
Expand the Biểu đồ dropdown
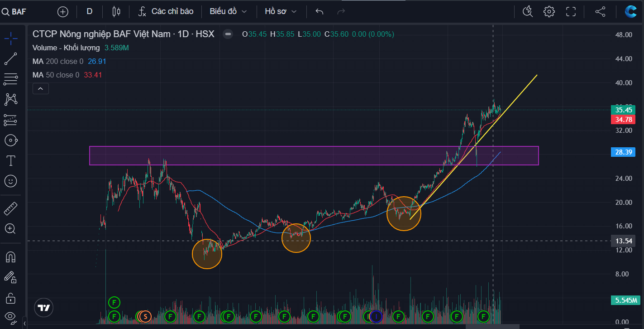pyautogui.click(x=229, y=11)
